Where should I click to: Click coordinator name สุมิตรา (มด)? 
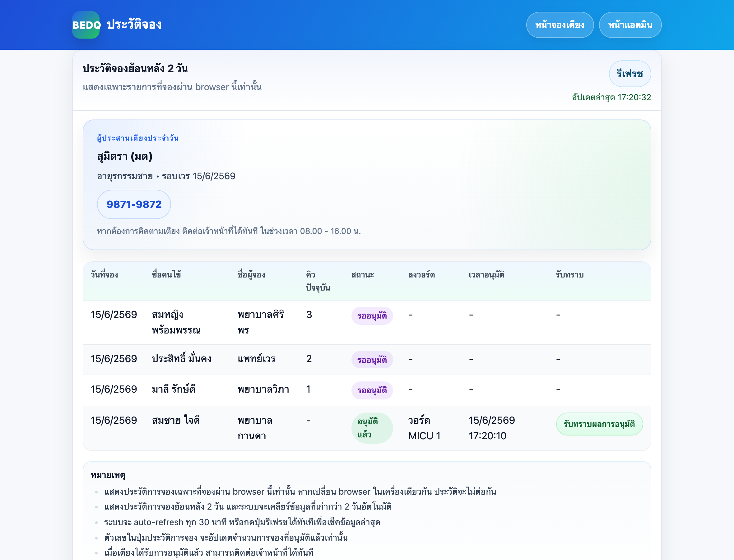click(125, 156)
